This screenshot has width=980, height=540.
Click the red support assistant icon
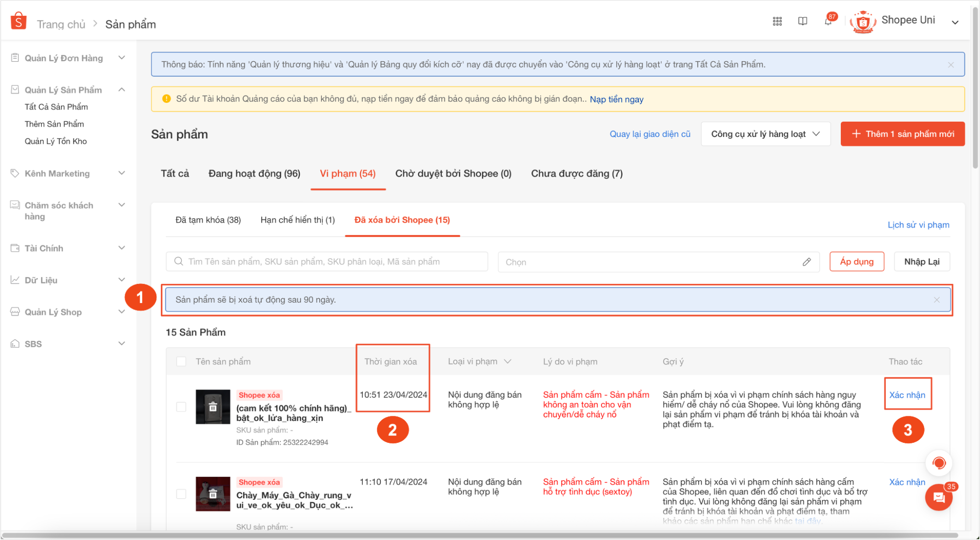coord(939,463)
